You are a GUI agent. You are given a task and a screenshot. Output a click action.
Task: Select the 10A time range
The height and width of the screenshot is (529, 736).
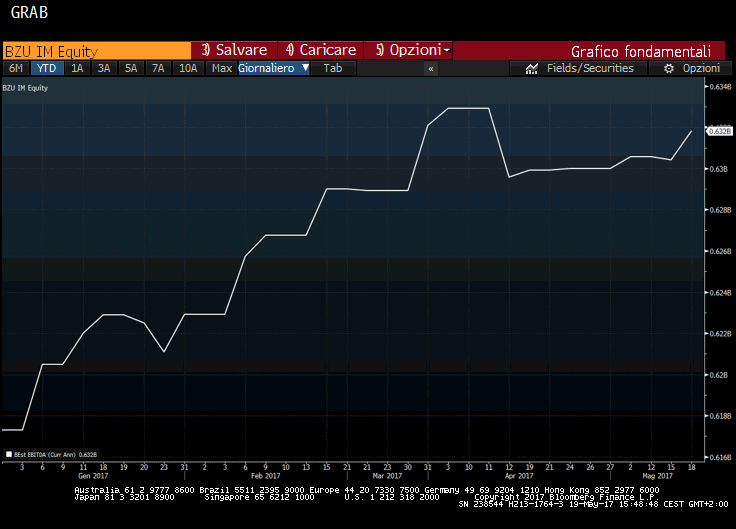187,68
